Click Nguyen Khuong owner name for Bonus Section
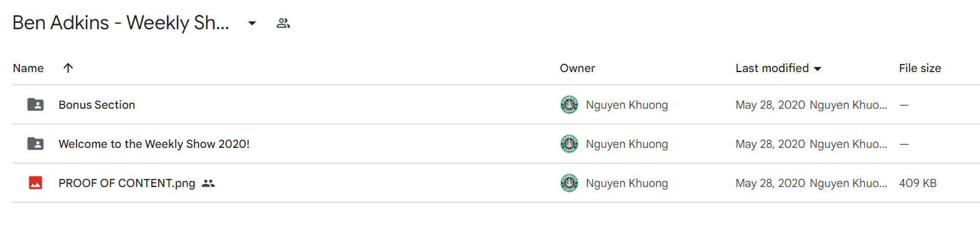Image resolution: width=980 pixels, height=238 pixels. 627,105
